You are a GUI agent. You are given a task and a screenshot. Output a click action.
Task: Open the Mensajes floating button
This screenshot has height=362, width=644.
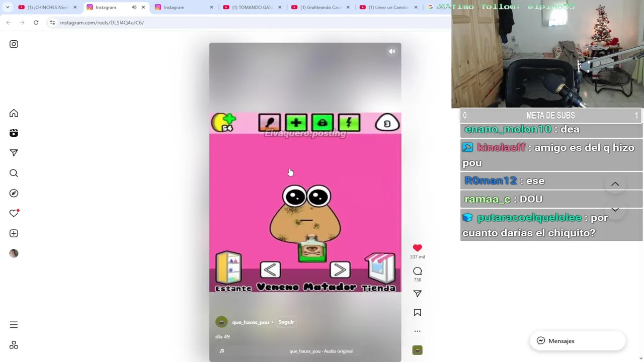578,341
